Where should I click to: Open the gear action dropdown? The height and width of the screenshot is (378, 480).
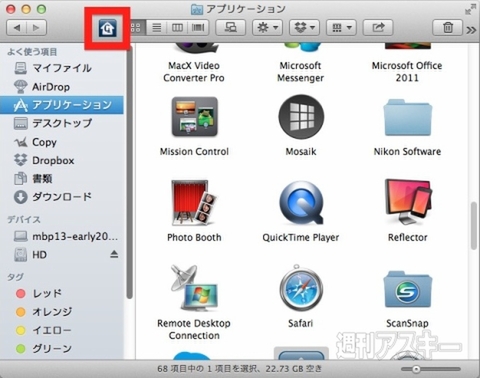click(x=268, y=28)
